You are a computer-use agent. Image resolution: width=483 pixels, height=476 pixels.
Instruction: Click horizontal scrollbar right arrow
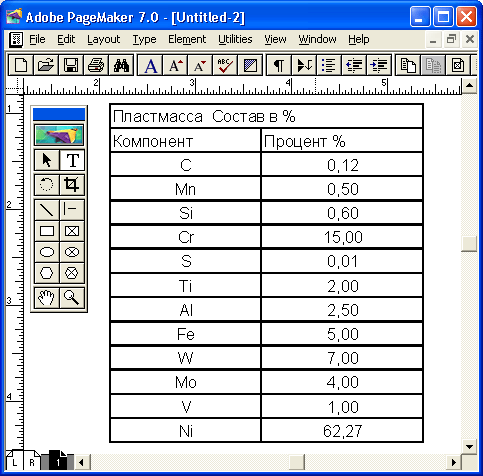453,462
